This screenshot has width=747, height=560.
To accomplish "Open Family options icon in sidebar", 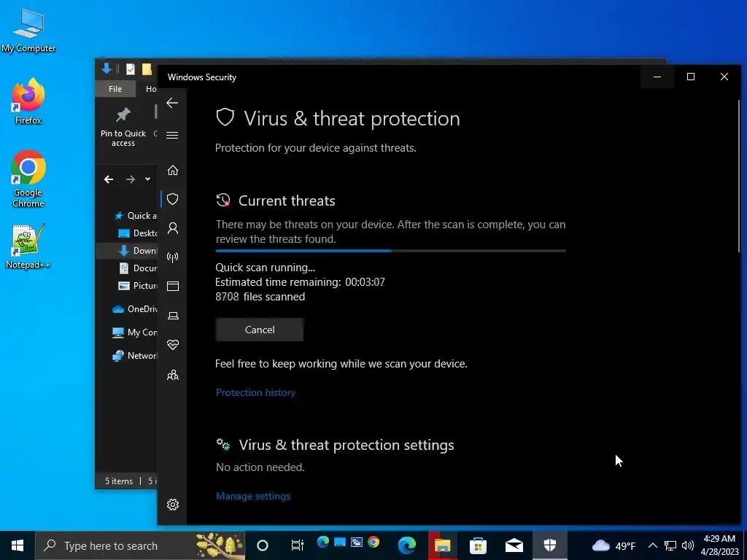I will [172, 376].
